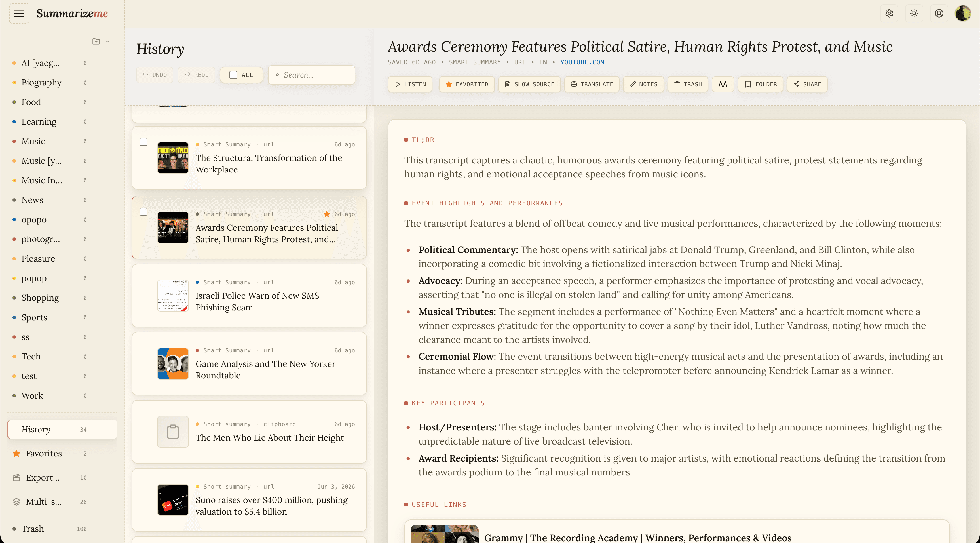Open Favorites in the sidebar
The image size is (980, 543).
(x=62, y=454)
